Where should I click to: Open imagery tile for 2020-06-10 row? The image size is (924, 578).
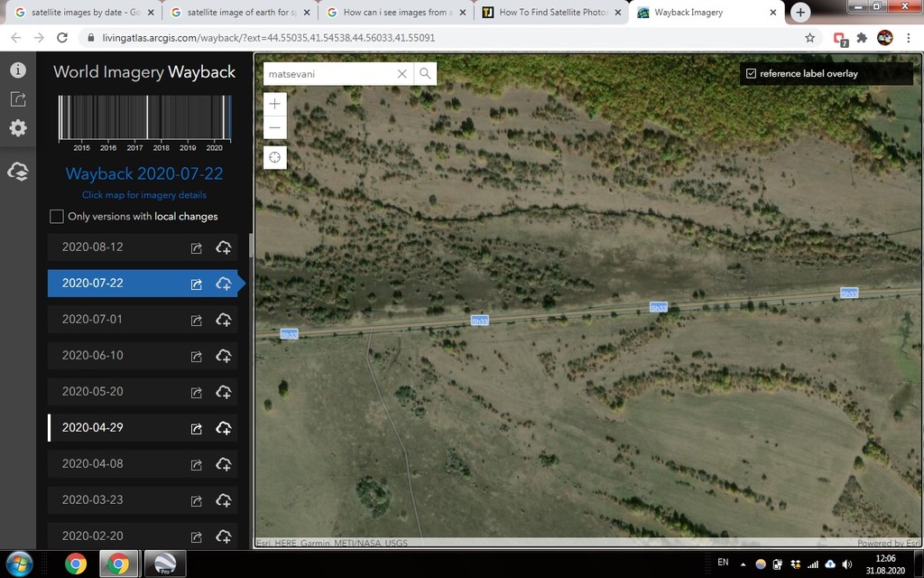196,356
